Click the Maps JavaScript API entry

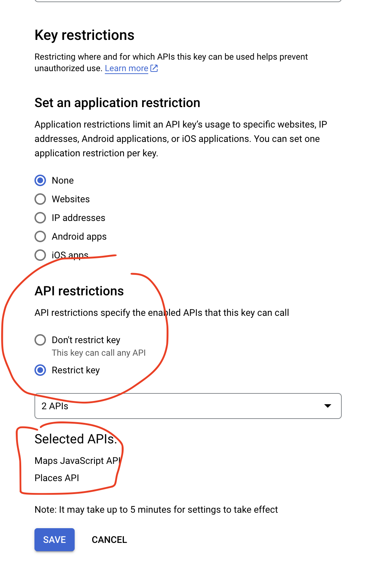point(78,461)
